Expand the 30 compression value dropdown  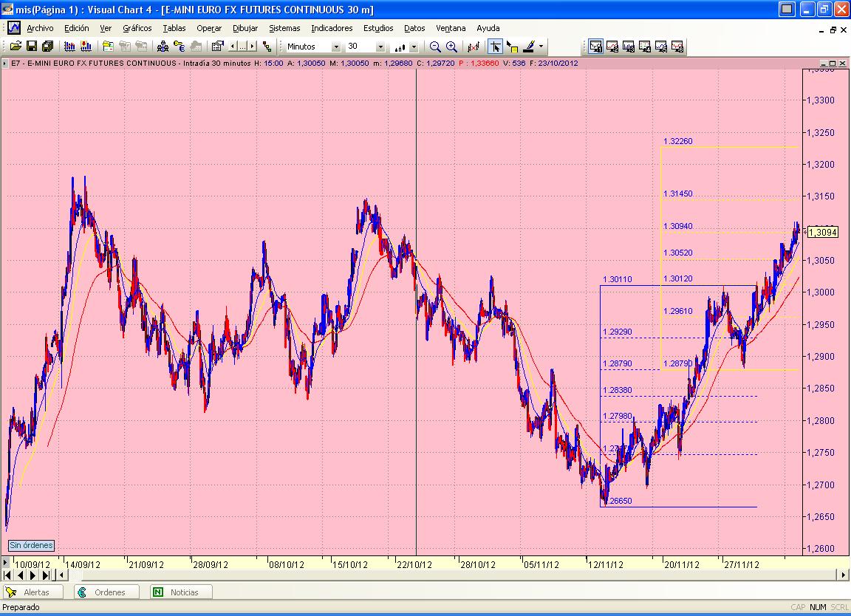[x=380, y=47]
